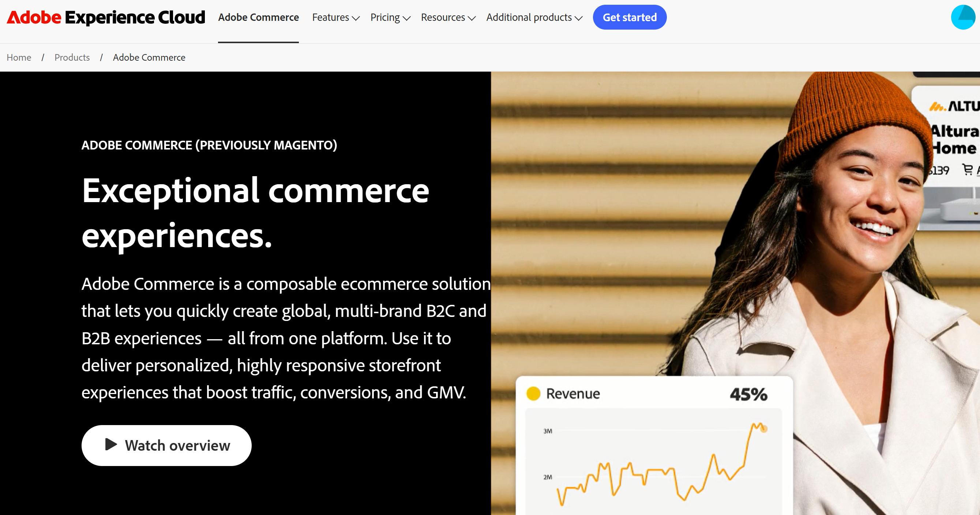Open the user profile avatar

click(x=963, y=17)
